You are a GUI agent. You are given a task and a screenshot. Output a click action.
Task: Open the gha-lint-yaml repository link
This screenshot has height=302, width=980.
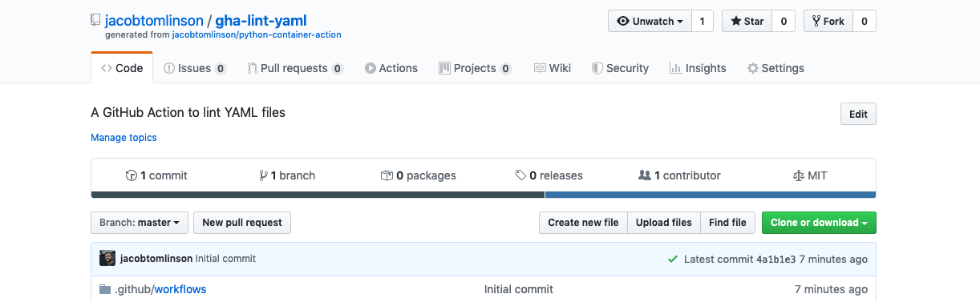coord(261,21)
